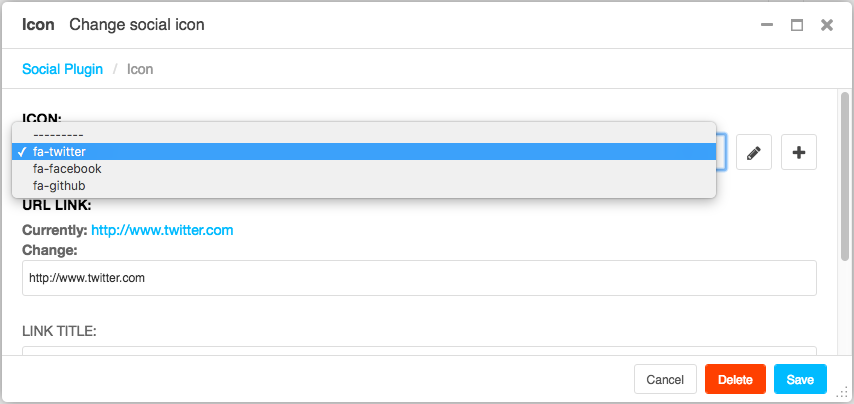Go to Social Plugin breadcrumb

(63, 69)
